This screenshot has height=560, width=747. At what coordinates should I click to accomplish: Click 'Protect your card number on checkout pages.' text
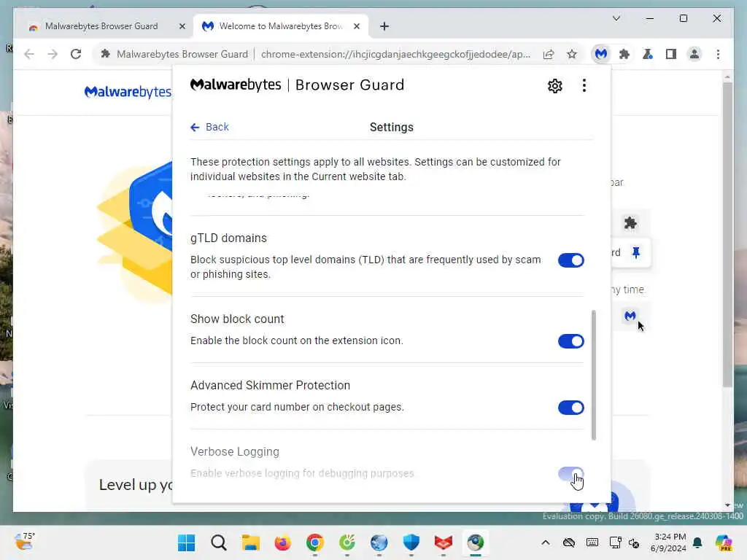click(297, 407)
